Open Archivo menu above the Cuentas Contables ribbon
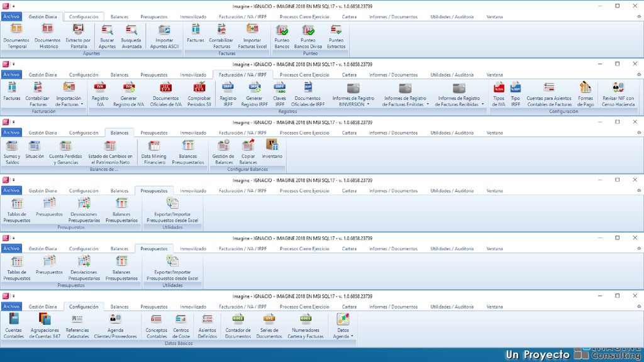 coord(11,307)
